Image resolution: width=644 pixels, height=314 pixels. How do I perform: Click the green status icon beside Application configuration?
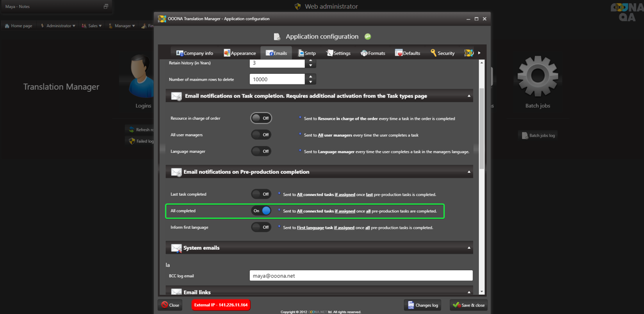pos(368,36)
